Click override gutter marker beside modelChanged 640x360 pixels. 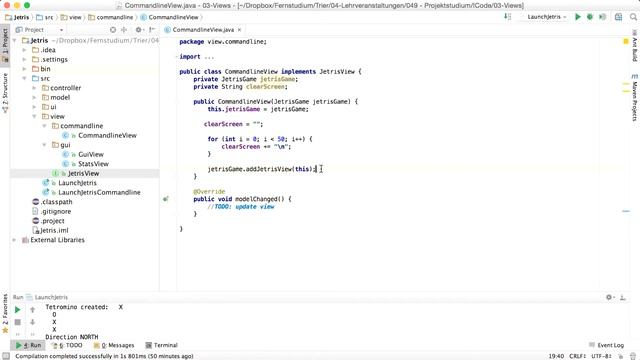point(166,199)
